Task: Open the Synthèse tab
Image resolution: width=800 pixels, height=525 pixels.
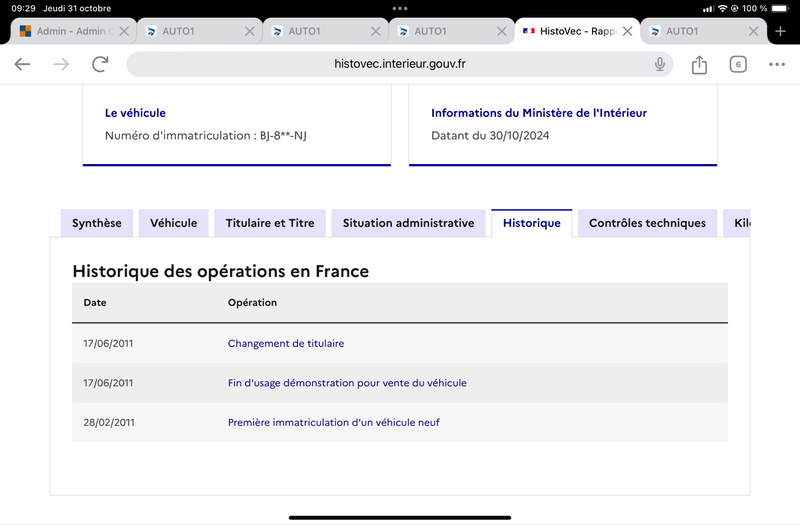Action: (97, 223)
